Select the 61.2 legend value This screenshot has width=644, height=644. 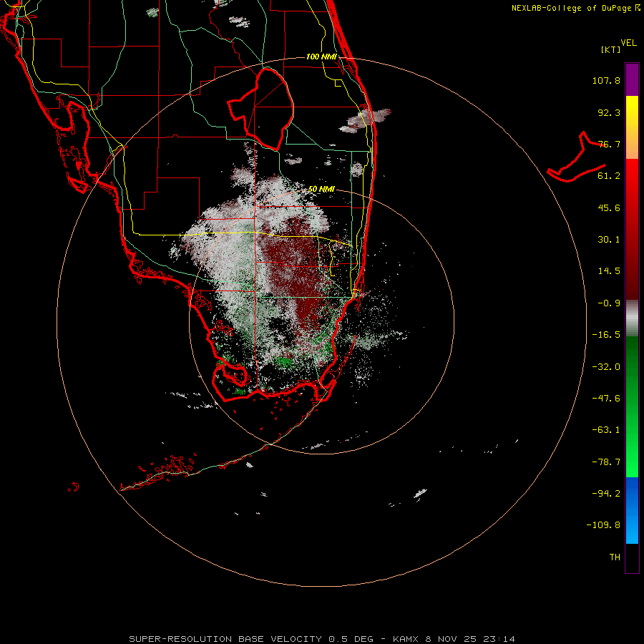click(609, 176)
